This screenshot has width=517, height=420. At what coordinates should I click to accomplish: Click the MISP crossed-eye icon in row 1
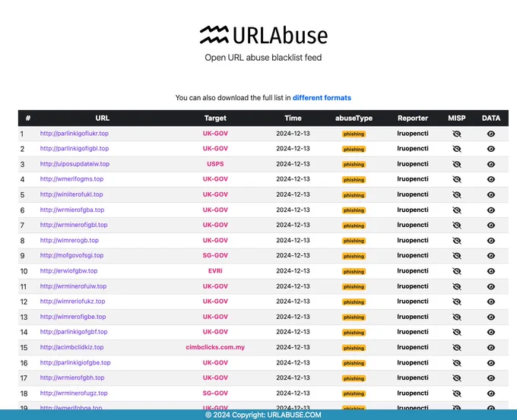pyautogui.click(x=457, y=134)
